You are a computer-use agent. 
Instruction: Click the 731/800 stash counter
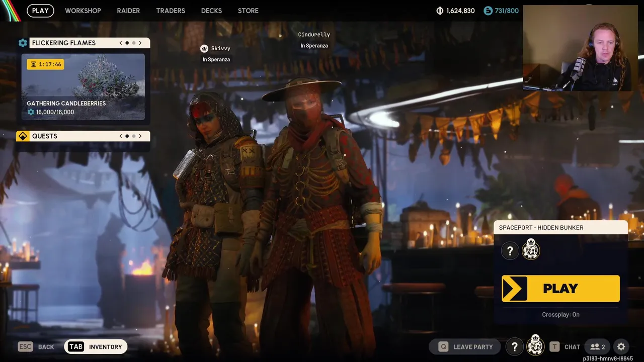[507, 11]
